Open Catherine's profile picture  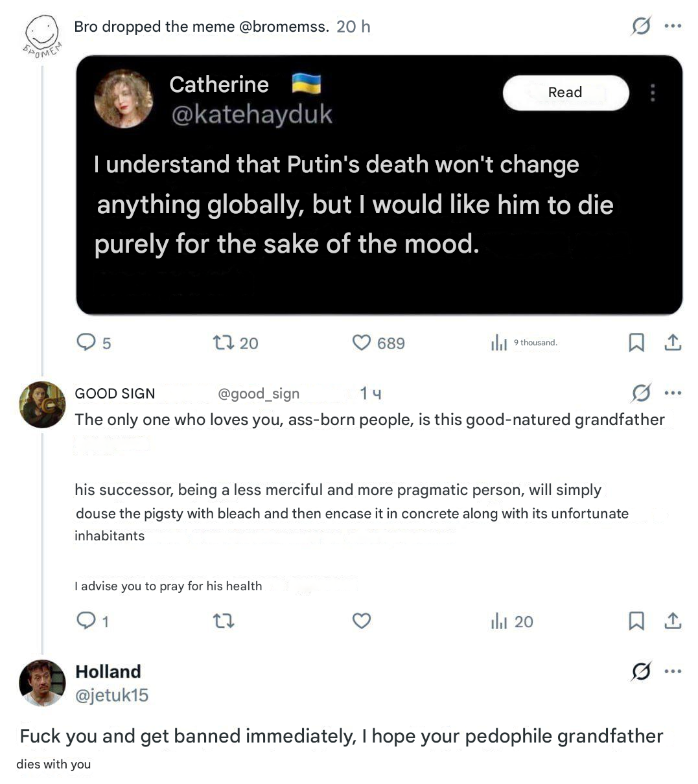pos(123,98)
